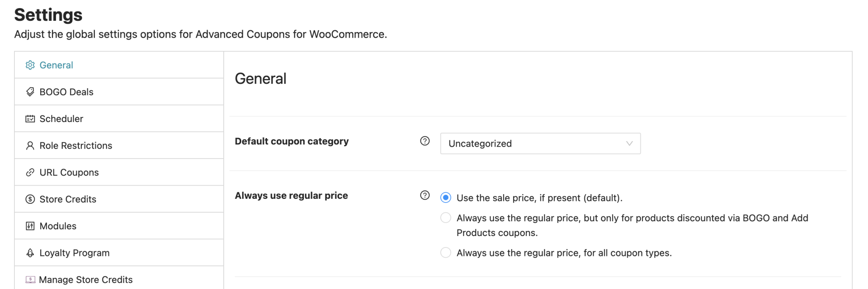The height and width of the screenshot is (289, 868).
Task: Click the Manage Store Credits icon
Action: 30,280
